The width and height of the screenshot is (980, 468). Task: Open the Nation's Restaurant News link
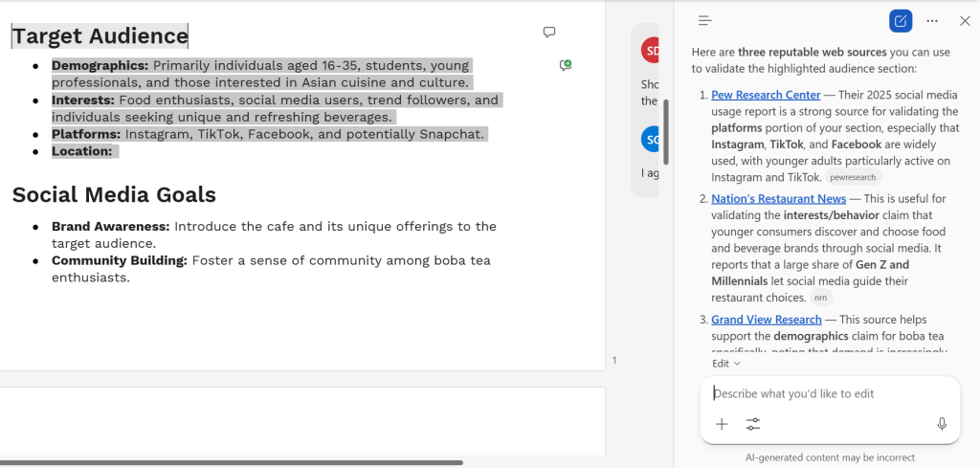(779, 199)
